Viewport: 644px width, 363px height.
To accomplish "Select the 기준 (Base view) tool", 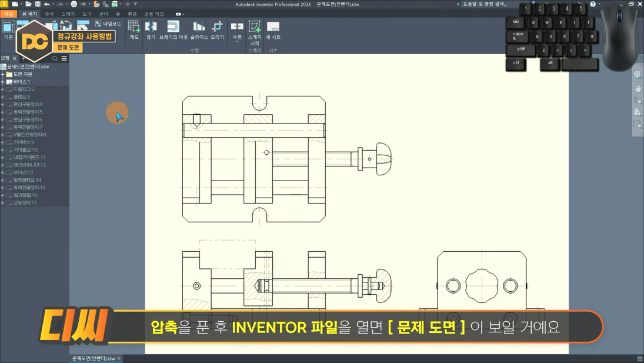I will point(8,31).
